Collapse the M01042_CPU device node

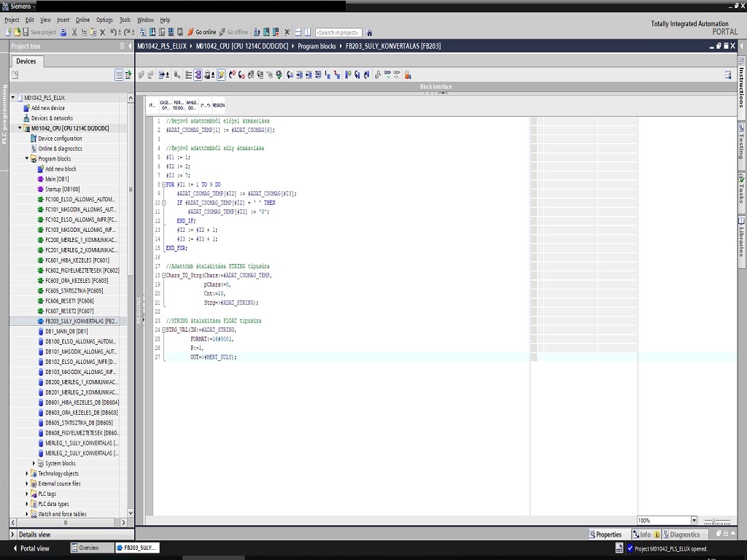(20, 128)
